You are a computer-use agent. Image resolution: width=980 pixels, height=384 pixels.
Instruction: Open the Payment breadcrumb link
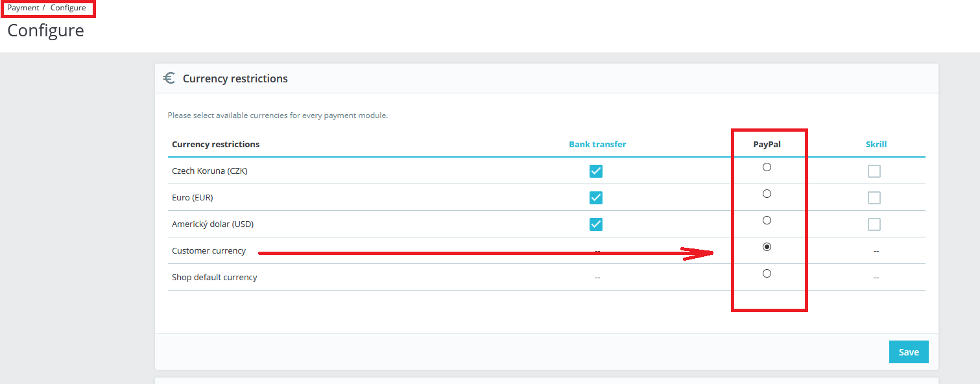point(23,8)
